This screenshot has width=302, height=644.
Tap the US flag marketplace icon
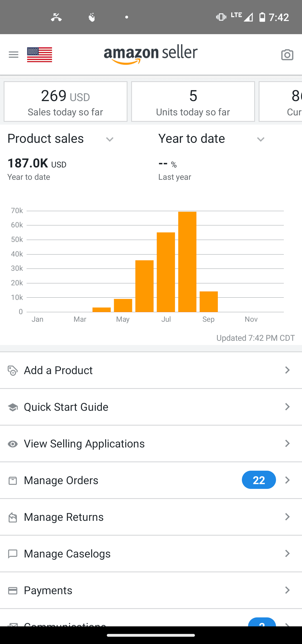(39, 55)
